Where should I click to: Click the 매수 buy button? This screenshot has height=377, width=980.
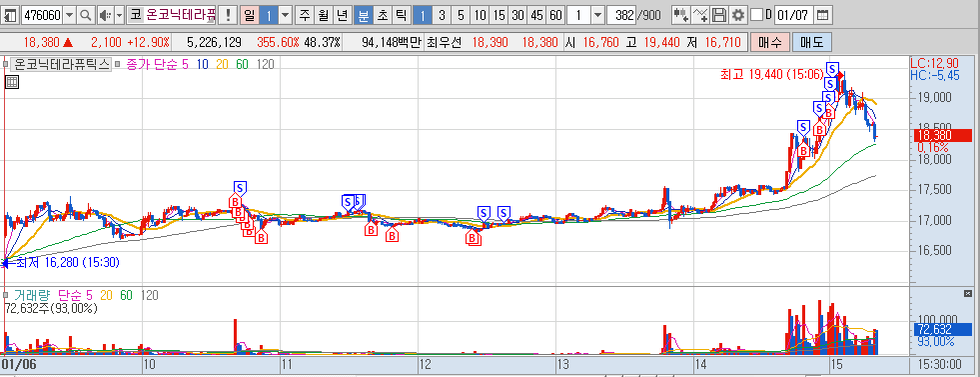coord(769,43)
